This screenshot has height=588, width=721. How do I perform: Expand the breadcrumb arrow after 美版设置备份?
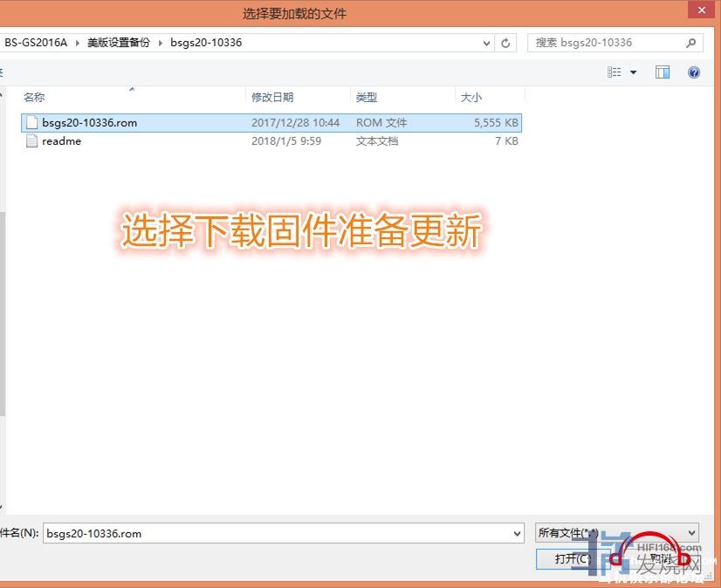point(161,43)
